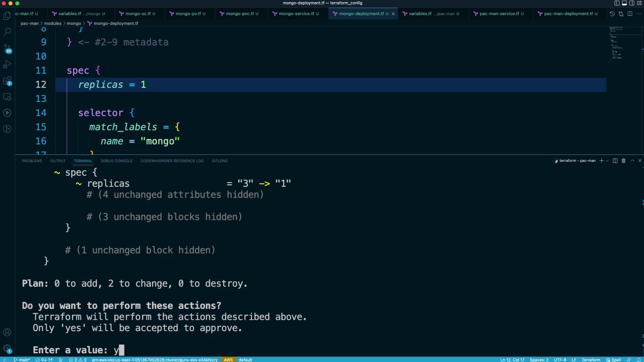Image resolution: width=644 pixels, height=362 pixels.
Task: Toggle bottom panel visibility in title bar
Action: pyautogui.click(x=624, y=3)
